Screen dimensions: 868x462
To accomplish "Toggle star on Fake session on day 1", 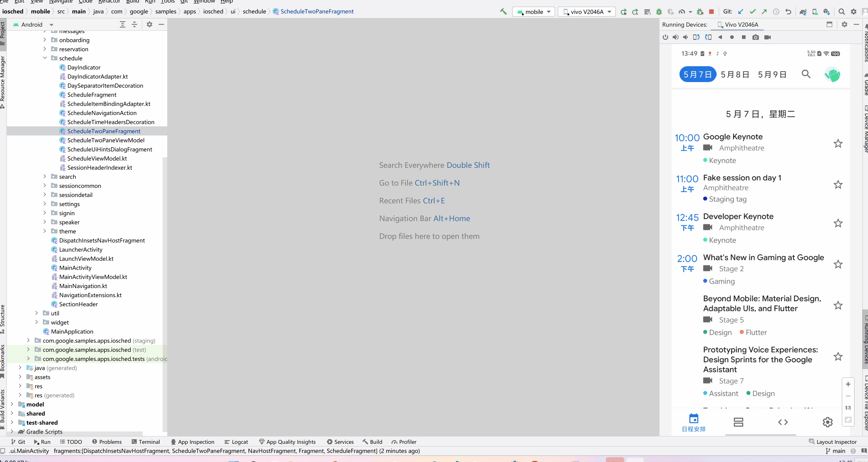I will 838,184.
